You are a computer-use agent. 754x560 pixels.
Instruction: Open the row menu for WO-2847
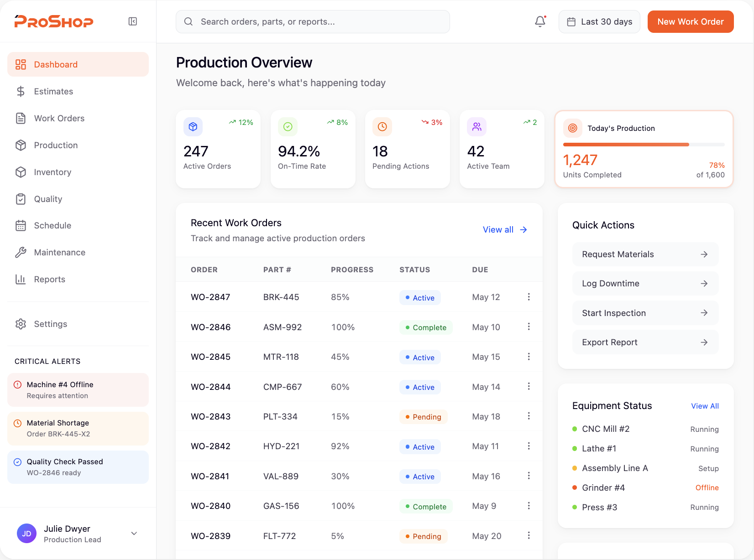click(529, 297)
